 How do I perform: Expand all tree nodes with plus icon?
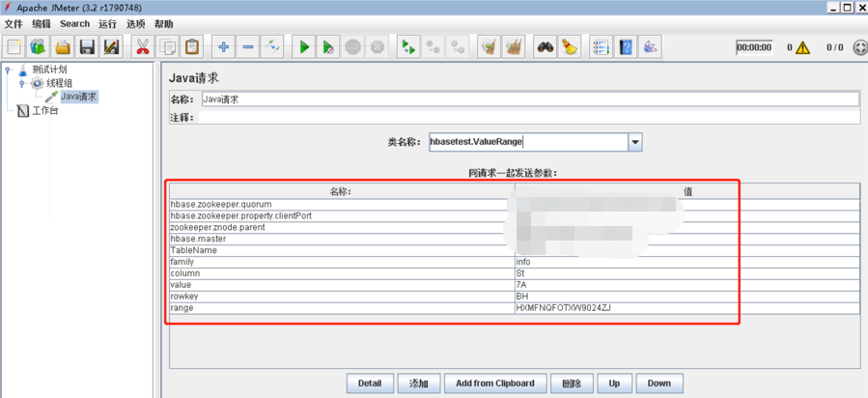[224, 47]
